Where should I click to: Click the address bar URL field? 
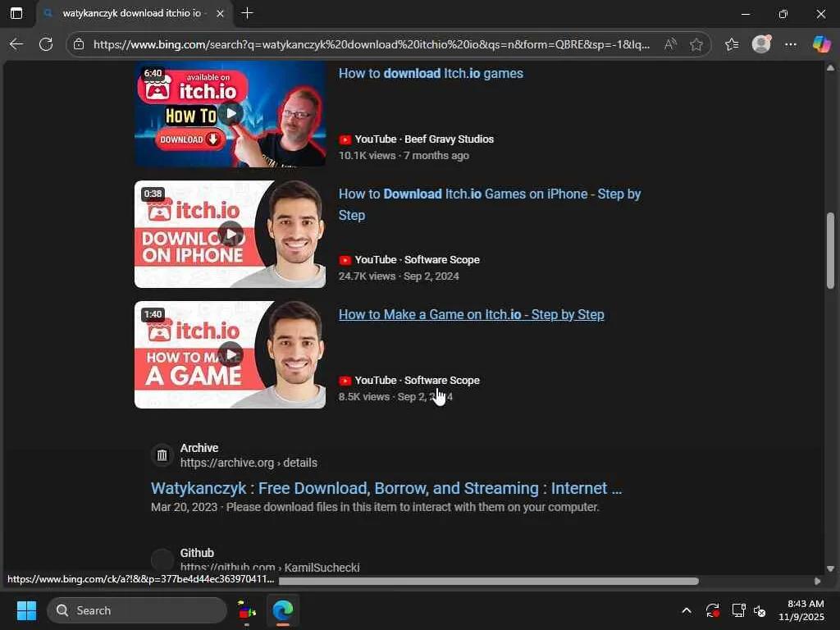coord(372,44)
